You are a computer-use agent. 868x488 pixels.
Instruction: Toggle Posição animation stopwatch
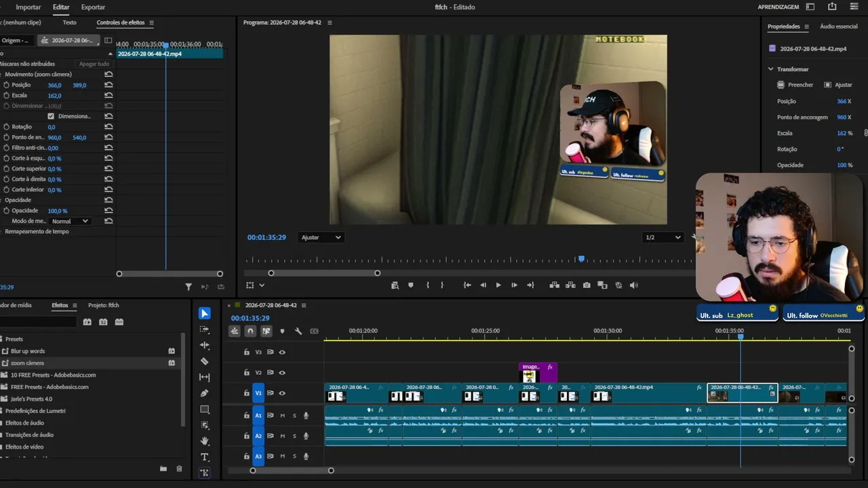click(x=6, y=85)
